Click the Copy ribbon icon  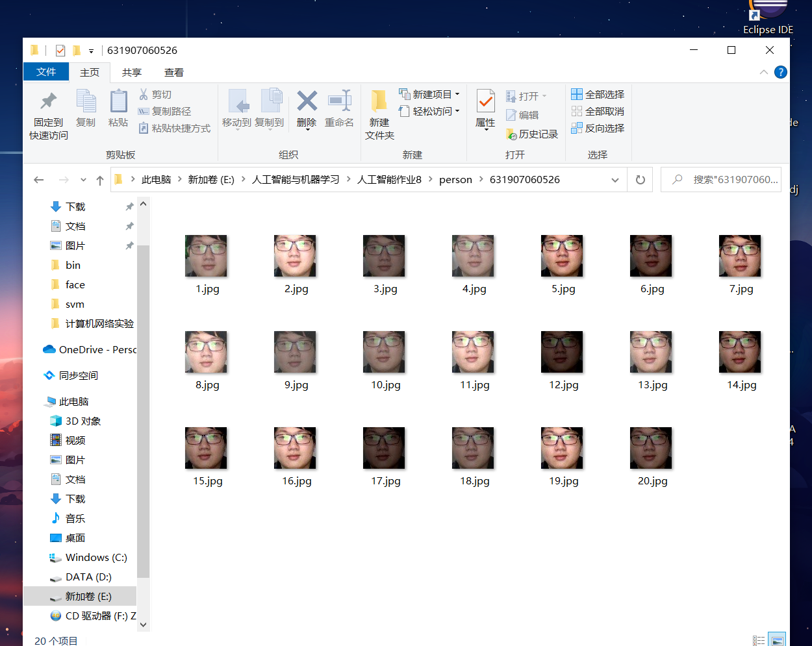click(x=86, y=108)
